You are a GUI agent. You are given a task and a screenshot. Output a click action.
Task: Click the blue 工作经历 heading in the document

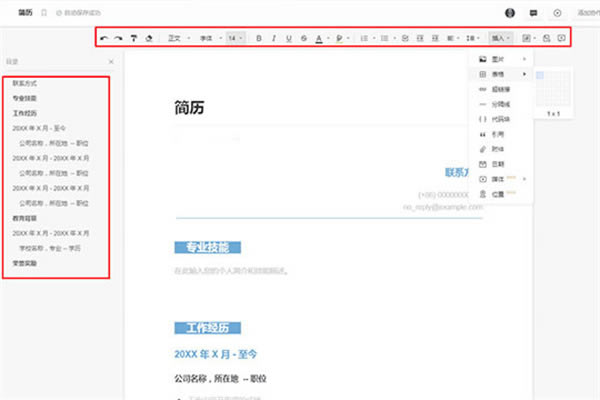[x=208, y=328]
